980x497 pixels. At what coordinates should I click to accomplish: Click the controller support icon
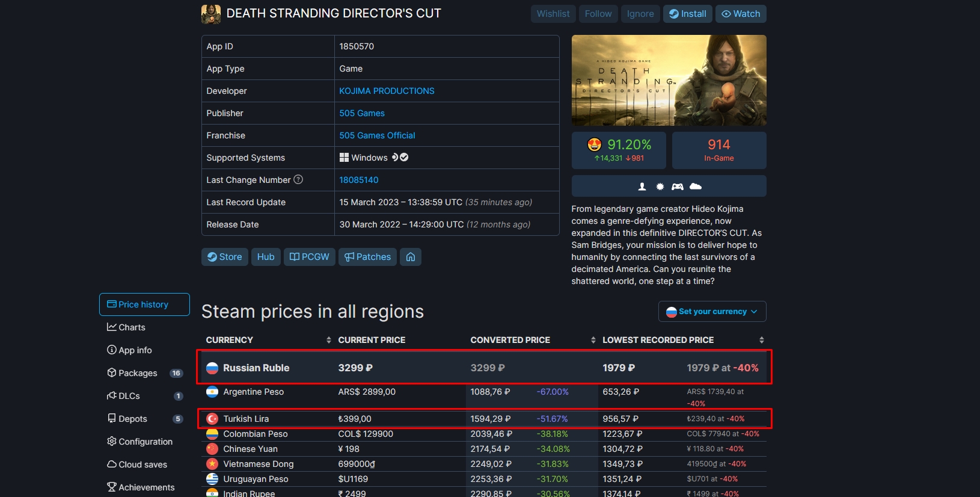pyautogui.click(x=678, y=187)
